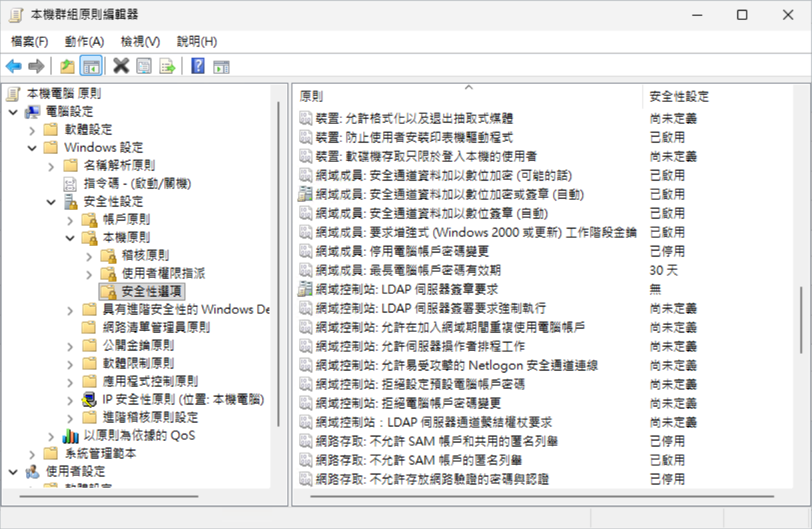
Task: Collapse the 本機原則 tree node
Action: click(71, 237)
